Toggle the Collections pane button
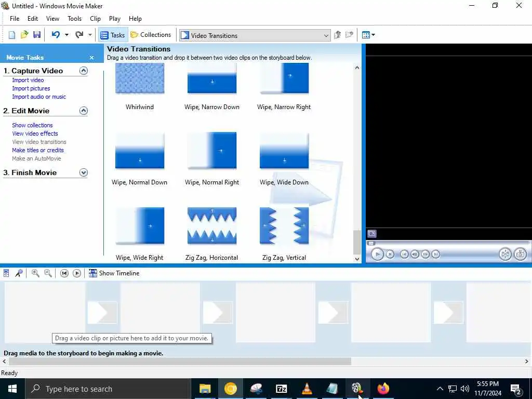This screenshot has width=532, height=399. [151, 35]
